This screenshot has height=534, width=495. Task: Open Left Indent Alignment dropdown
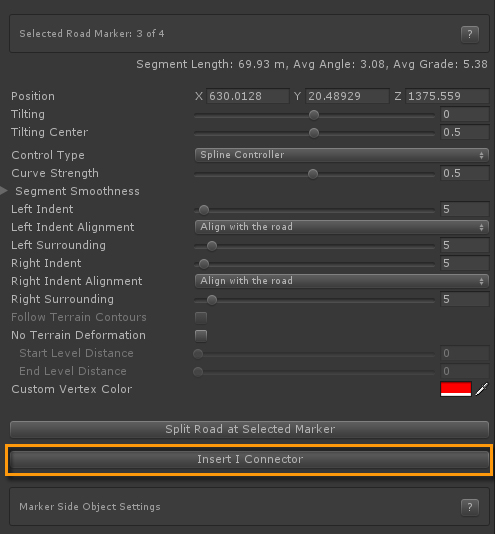342,227
